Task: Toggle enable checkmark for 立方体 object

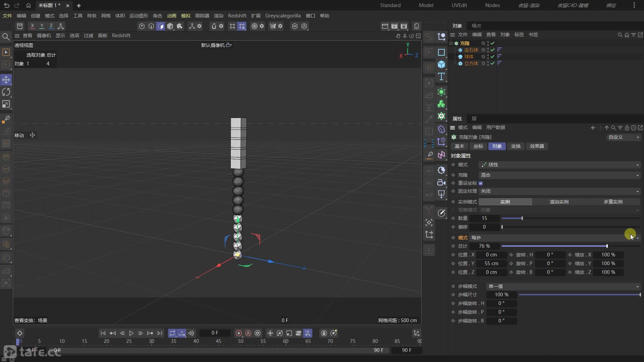Action: click(x=492, y=63)
